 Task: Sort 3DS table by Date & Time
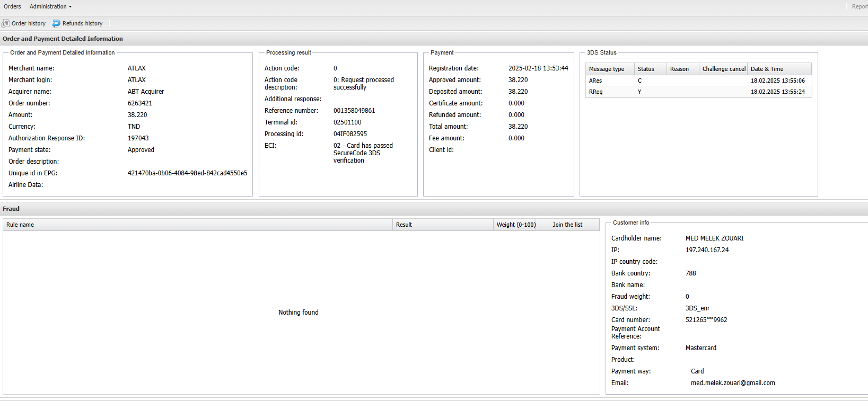tap(767, 69)
